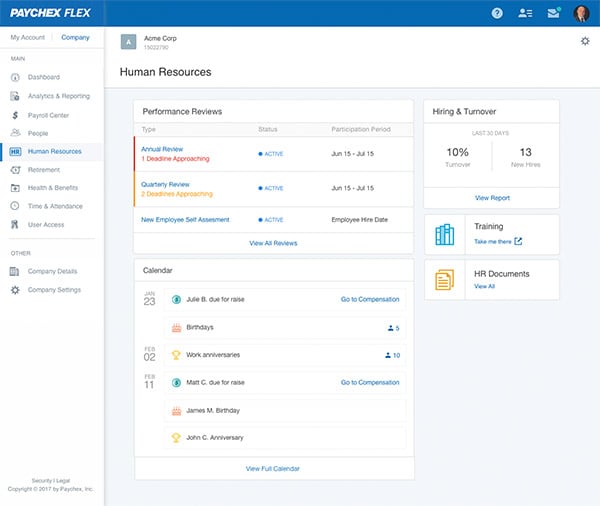Switch to the Company tab
The image size is (600, 506).
[x=75, y=37]
